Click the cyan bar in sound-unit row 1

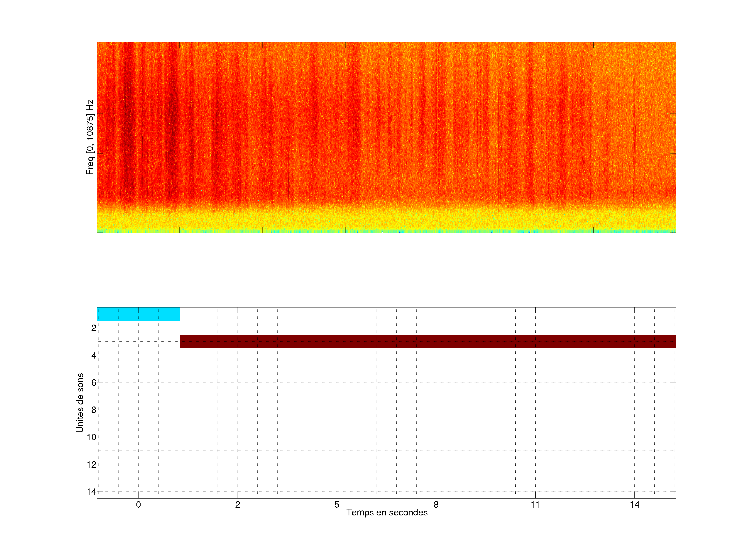(x=138, y=314)
